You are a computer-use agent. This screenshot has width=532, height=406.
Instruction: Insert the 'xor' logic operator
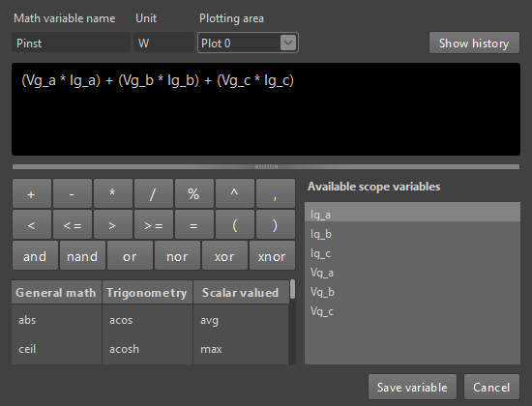[x=224, y=255]
